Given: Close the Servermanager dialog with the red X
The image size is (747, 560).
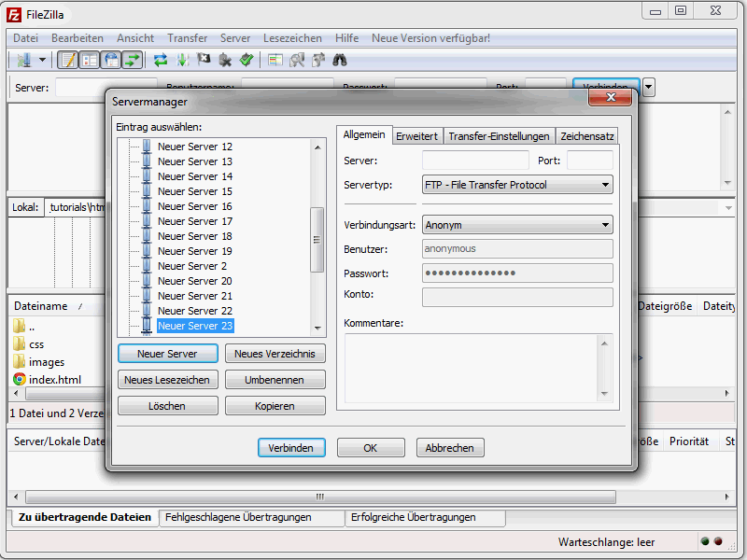Looking at the screenshot, I should tap(611, 98).
